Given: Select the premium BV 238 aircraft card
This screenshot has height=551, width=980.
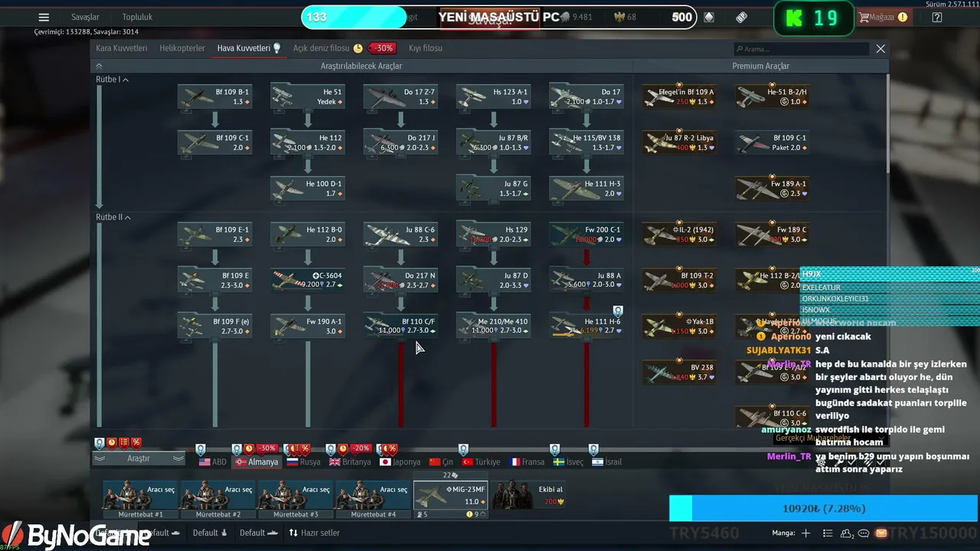Looking at the screenshot, I should point(679,372).
